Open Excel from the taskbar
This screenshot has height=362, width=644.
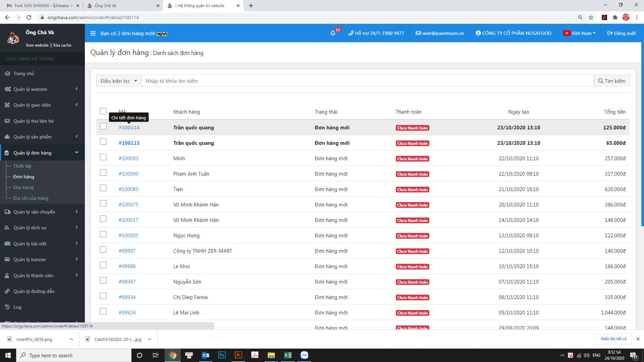pos(287,355)
